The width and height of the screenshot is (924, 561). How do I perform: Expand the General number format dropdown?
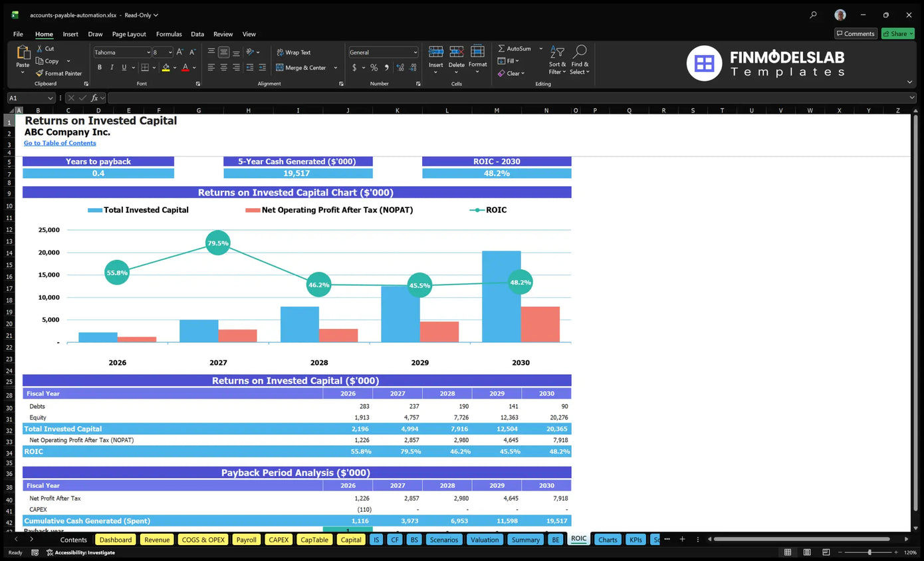pos(415,53)
